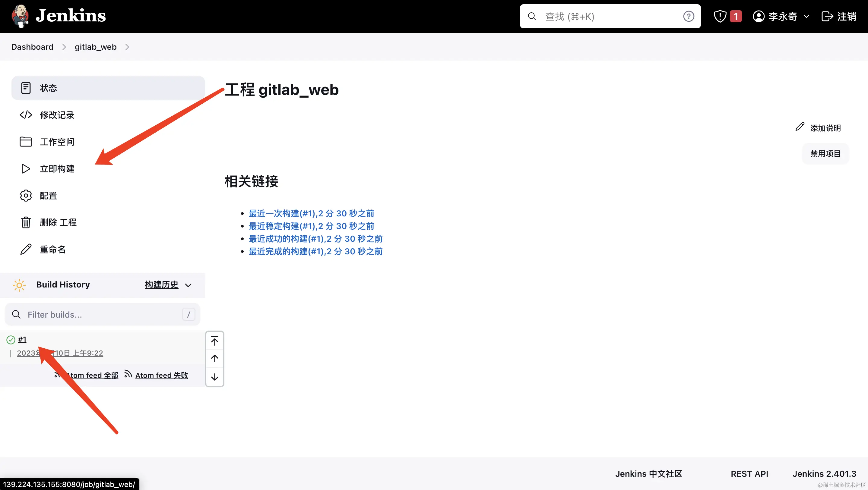Open the 最近稳定构建(#1) link
The width and height of the screenshot is (868, 490).
[x=311, y=226]
